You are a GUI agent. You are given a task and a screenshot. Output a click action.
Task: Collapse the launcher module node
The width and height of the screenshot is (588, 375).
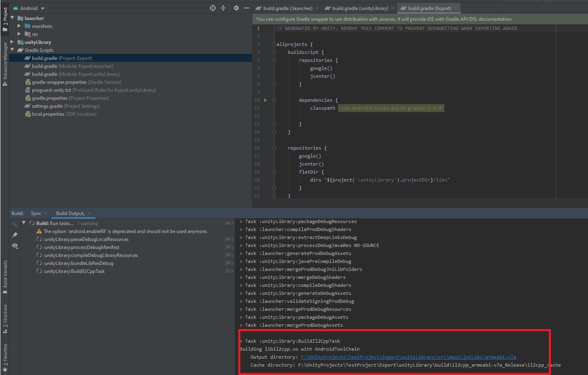tap(12, 18)
